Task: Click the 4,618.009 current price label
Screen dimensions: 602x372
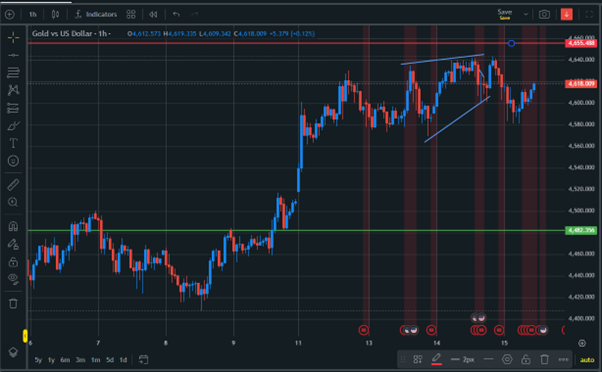Action: [581, 84]
